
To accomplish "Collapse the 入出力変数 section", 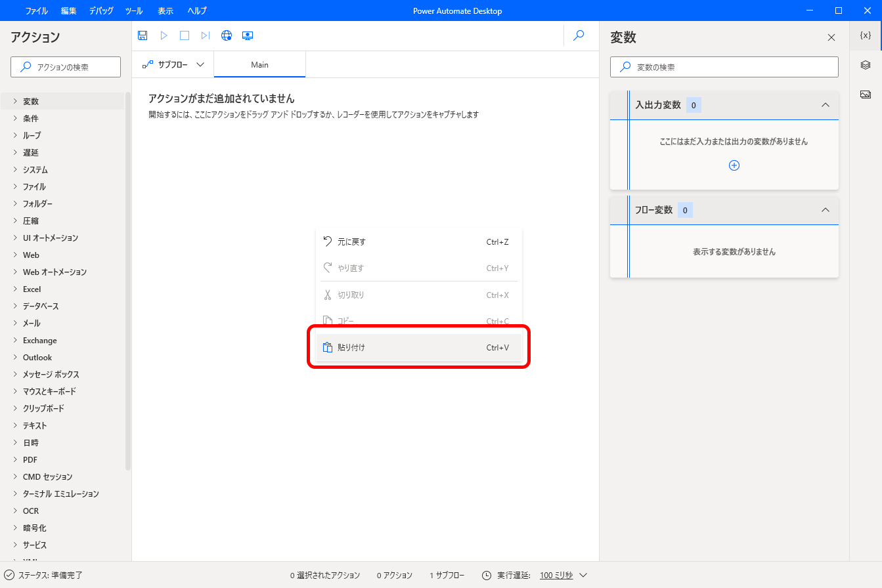I will pos(826,105).
